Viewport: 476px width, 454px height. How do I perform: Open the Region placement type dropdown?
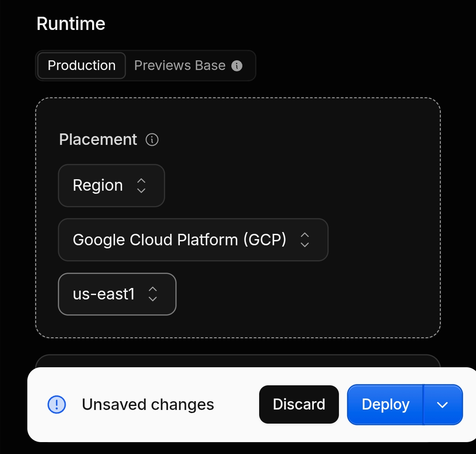click(x=112, y=185)
